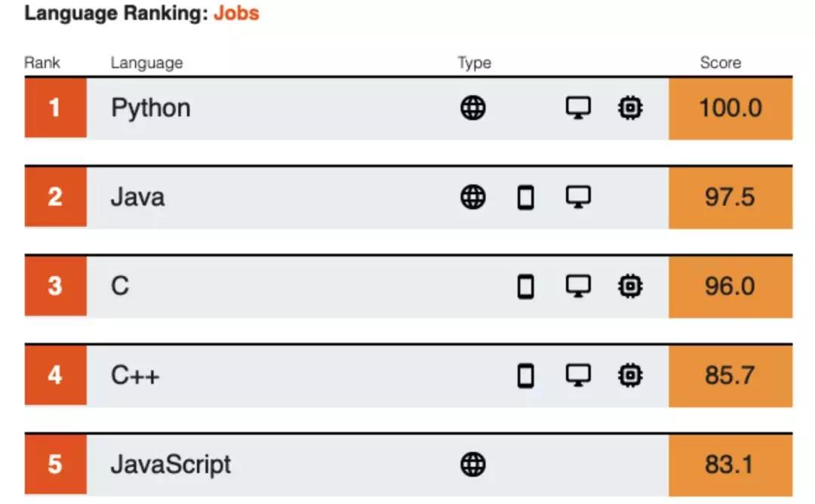The width and height of the screenshot is (815, 504).
Task: Click the embedded chip icon for Python
Action: [x=630, y=109]
